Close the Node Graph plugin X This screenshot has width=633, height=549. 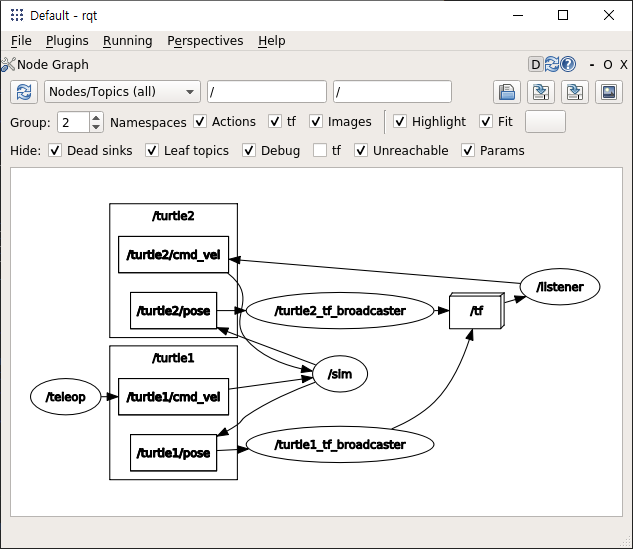click(x=624, y=65)
